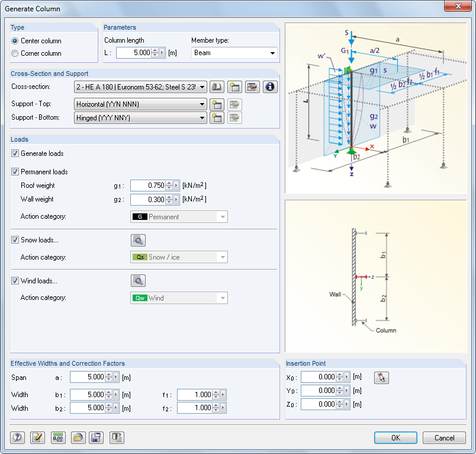476x454 pixels.
Task: Open factor f1 value list arrow
Action: [223, 395]
